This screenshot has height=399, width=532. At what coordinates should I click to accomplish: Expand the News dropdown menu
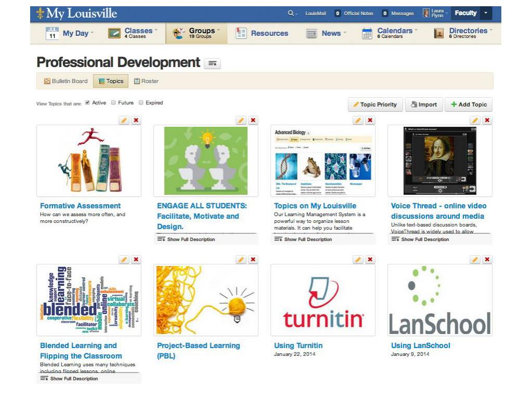(345, 33)
